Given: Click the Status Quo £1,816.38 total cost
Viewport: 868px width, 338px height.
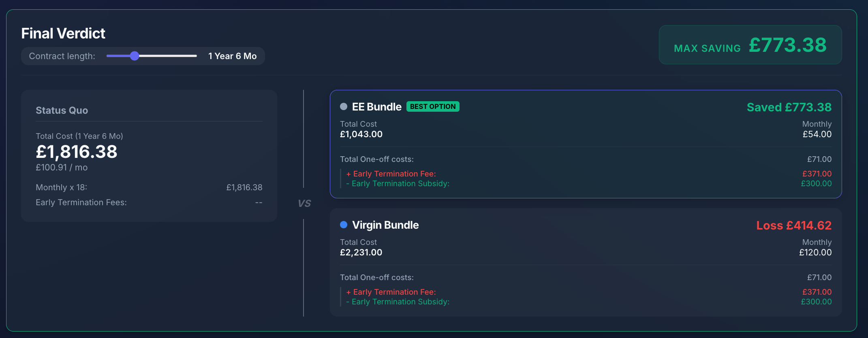Looking at the screenshot, I should coord(77,152).
